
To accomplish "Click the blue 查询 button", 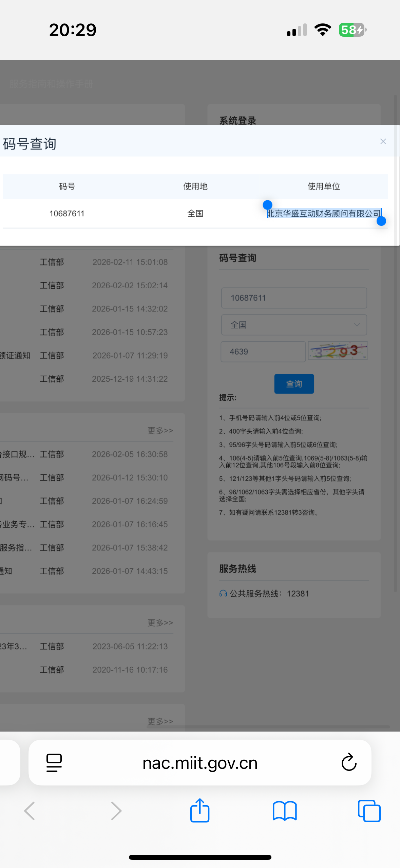I will click(x=294, y=384).
